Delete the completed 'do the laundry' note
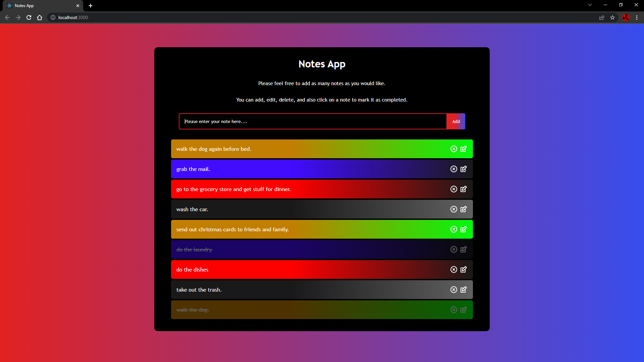Screen dimensions: 644x362 (453, 249)
